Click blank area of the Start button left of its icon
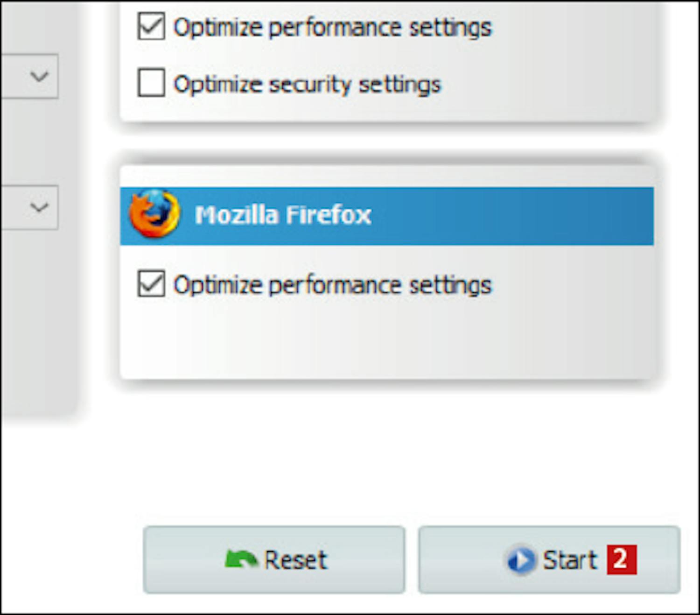 (462, 559)
